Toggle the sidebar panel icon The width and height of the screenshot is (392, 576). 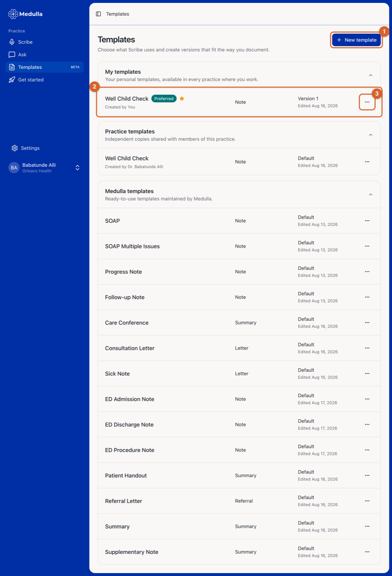point(98,14)
